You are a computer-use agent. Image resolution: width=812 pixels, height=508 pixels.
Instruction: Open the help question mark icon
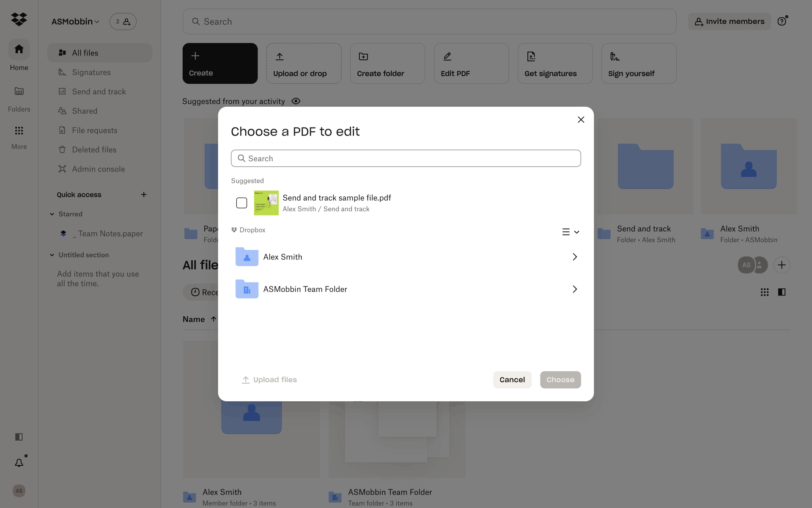pyautogui.click(x=782, y=21)
